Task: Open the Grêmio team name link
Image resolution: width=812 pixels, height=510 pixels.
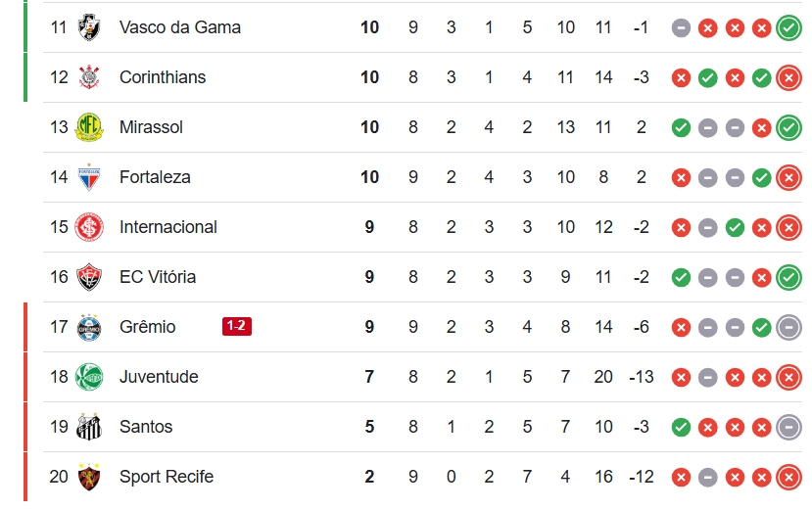Action: tap(148, 327)
